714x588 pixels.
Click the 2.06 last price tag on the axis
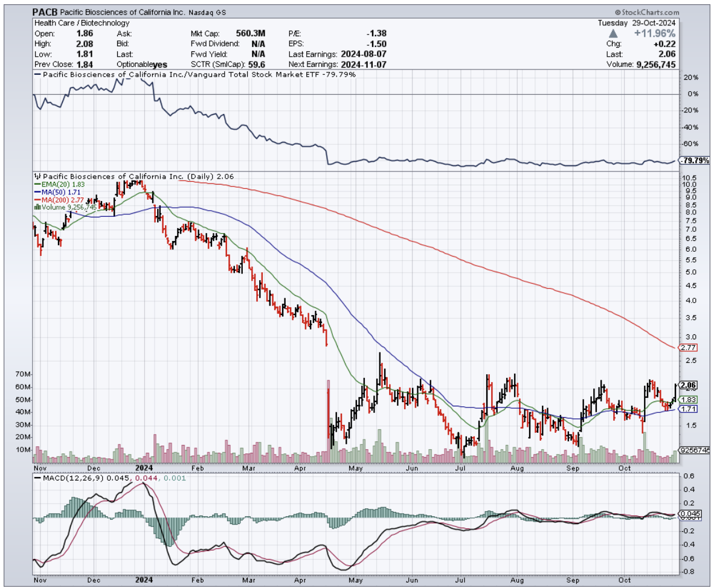[x=688, y=385]
